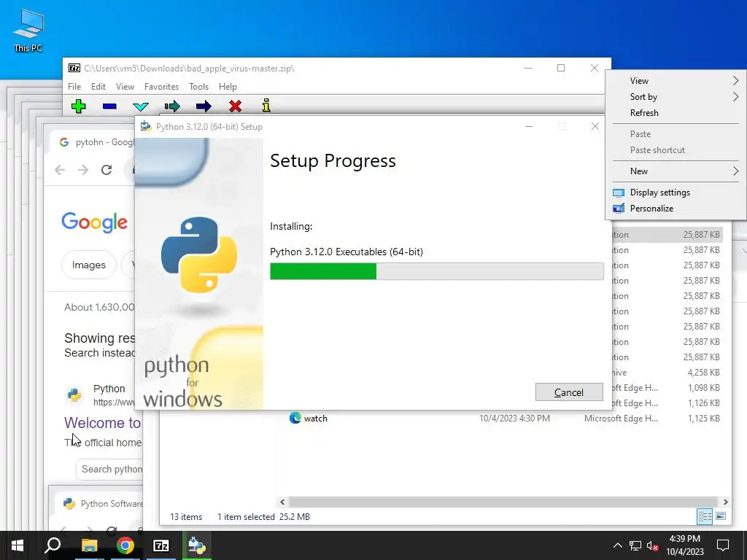The height and width of the screenshot is (560, 747).
Task: Expand the View submenu in context menu
Action: click(x=676, y=81)
